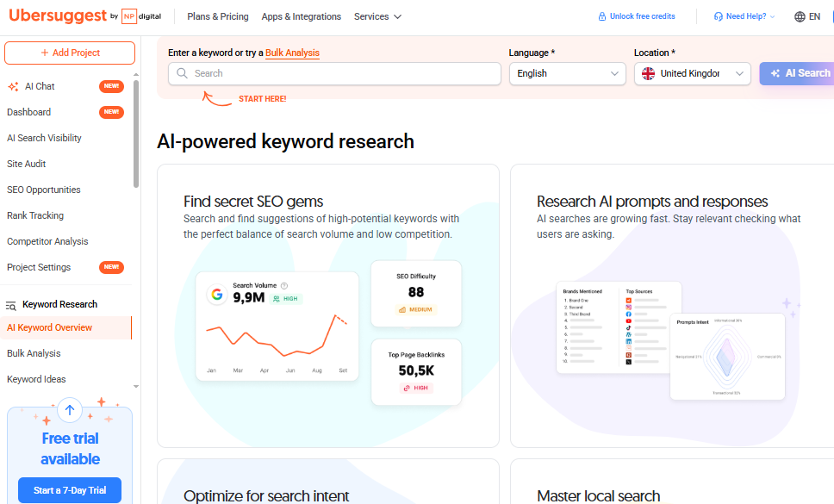Click the up-arrow circle above Free trial

pyautogui.click(x=70, y=410)
